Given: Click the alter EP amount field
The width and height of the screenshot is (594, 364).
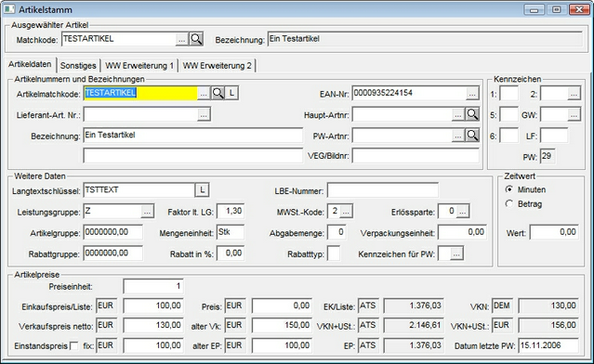Looking at the screenshot, I should 282,345.
